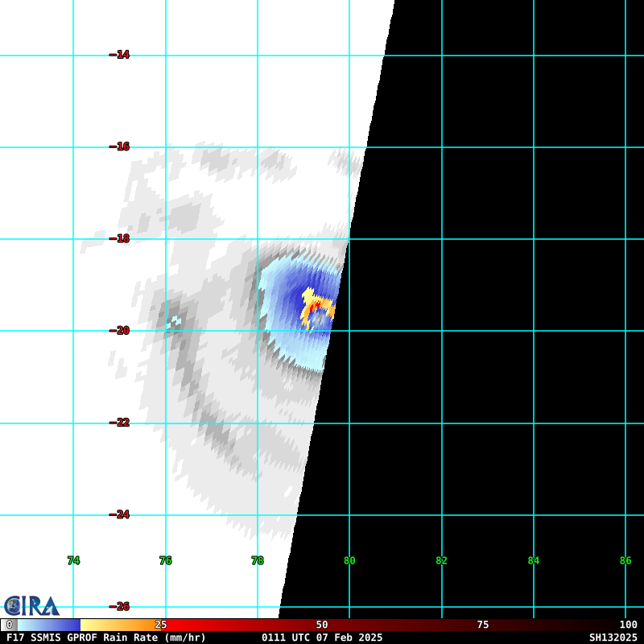Click the 80 longitude label
The width and height of the screenshot is (644, 644).
[349, 560]
